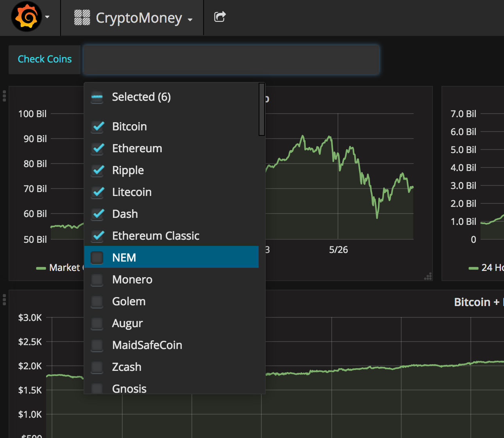This screenshot has height=438, width=504.
Task: Check the MaidSafeCoin checkbox
Action: point(97,345)
